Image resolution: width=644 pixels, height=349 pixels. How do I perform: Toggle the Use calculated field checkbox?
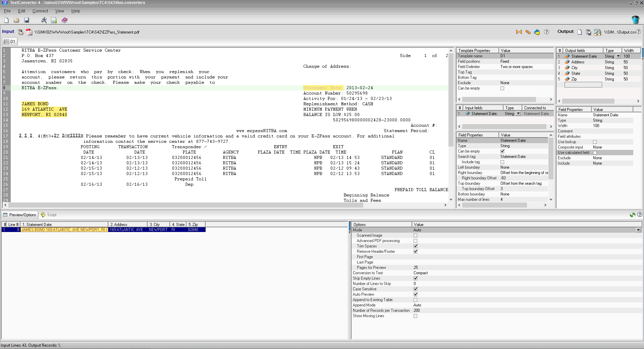tap(595, 153)
